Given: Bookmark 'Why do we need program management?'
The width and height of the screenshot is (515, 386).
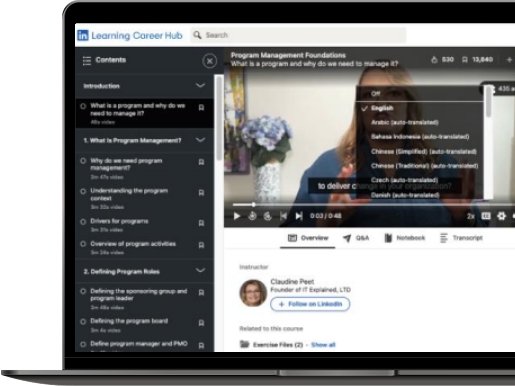Looking at the screenshot, I should 201,162.
